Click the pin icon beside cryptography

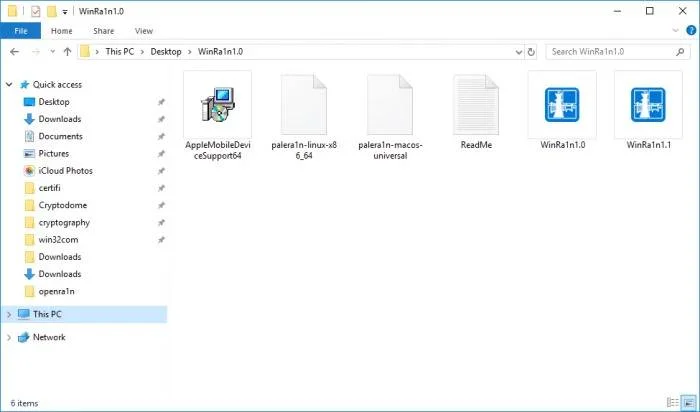click(x=161, y=223)
